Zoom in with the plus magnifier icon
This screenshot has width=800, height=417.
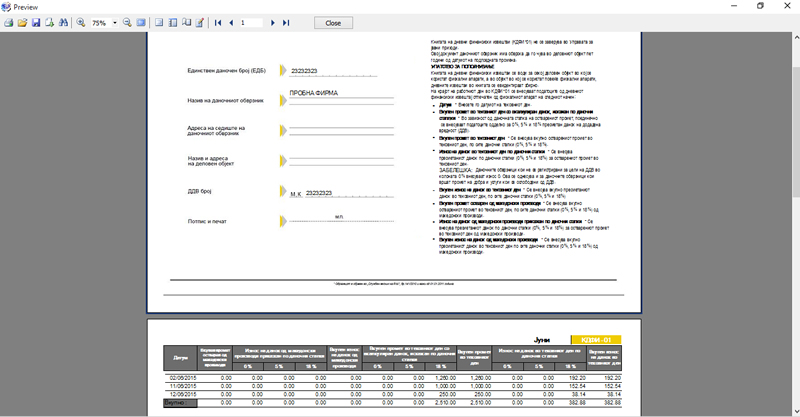(81, 23)
